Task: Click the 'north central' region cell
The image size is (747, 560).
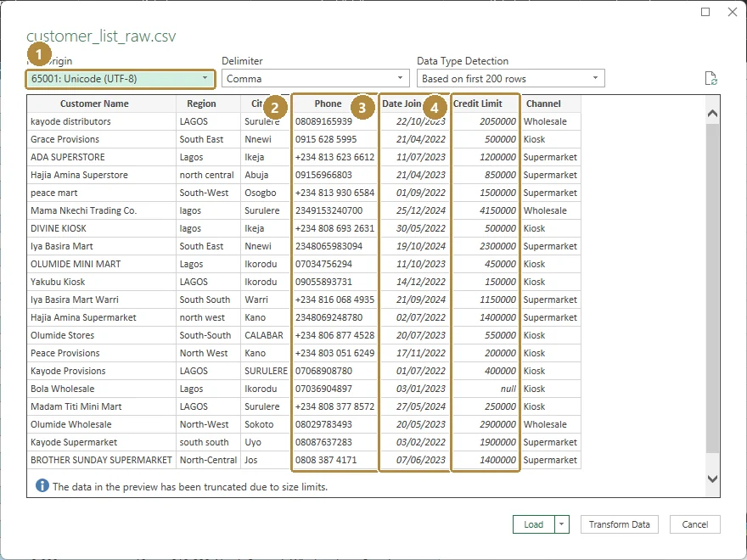Action: [209, 175]
